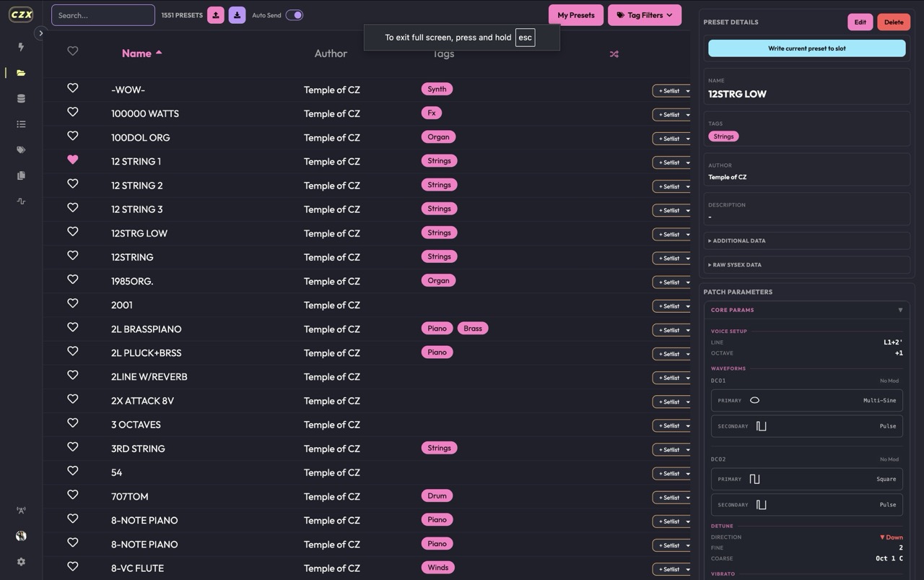Favorite the 8-VC FLUTE preset
This screenshot has height=580, width=924.
click(72, 566)
